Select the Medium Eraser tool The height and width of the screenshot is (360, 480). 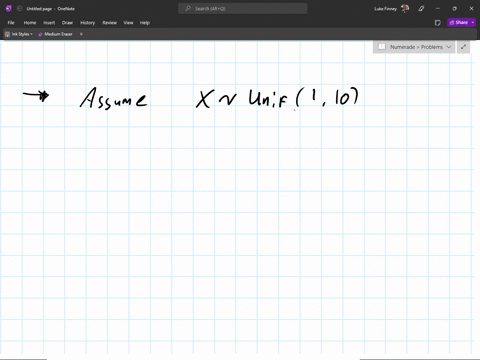pos(55,34)
